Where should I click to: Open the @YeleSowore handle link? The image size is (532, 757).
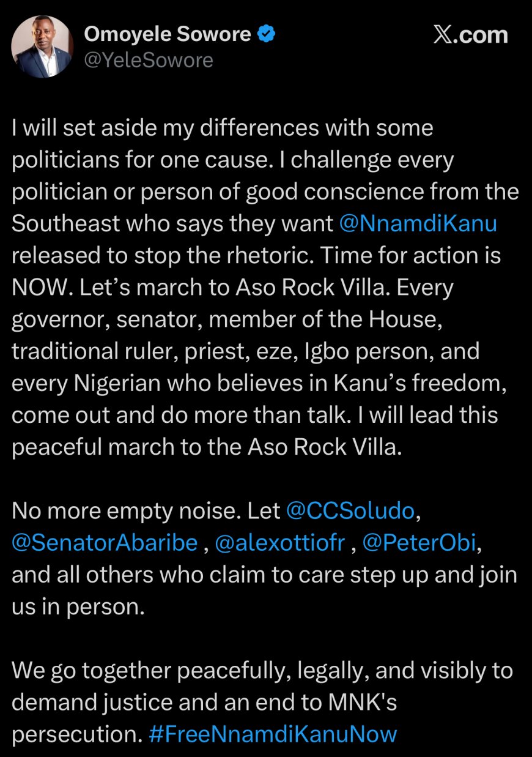148,61
